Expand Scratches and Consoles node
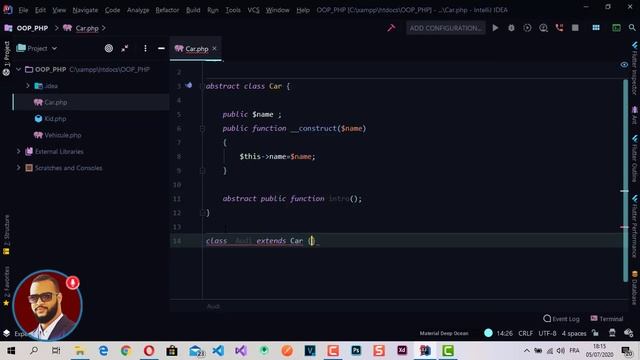 [x=18, y=168]
